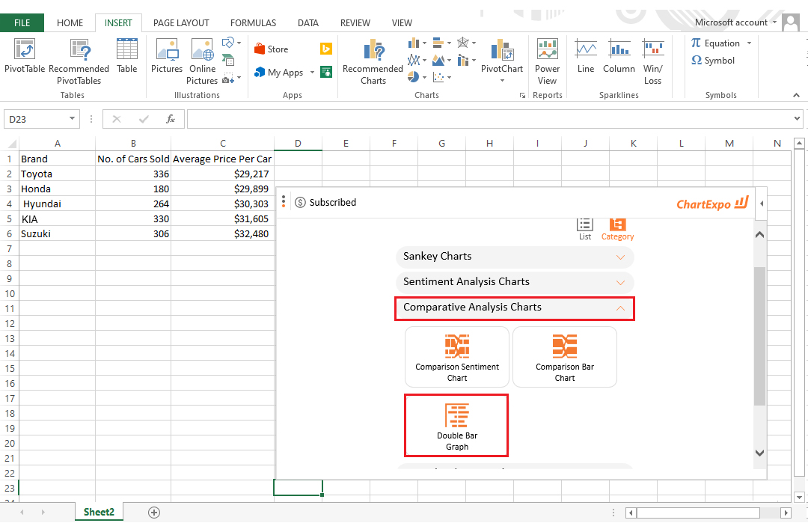Image resolution: width=808 pixels, height=532 pixels.
Task: Insert Pictures from this computer
Action: tap(166, 55)
